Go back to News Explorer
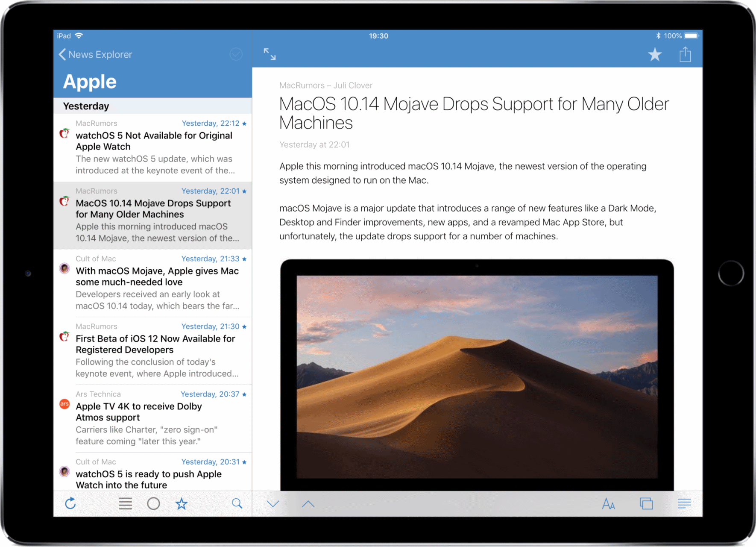This screenshot has height=547, width=756. tap(95, 54)
